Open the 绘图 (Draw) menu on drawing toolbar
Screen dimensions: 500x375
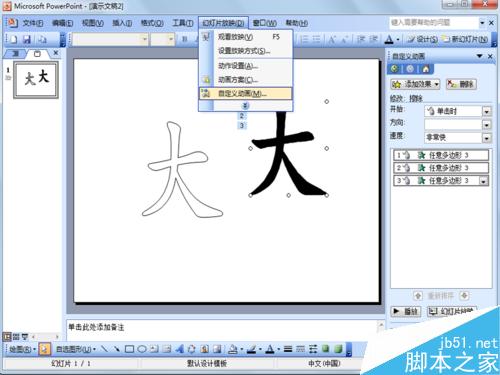click(22, 349)
